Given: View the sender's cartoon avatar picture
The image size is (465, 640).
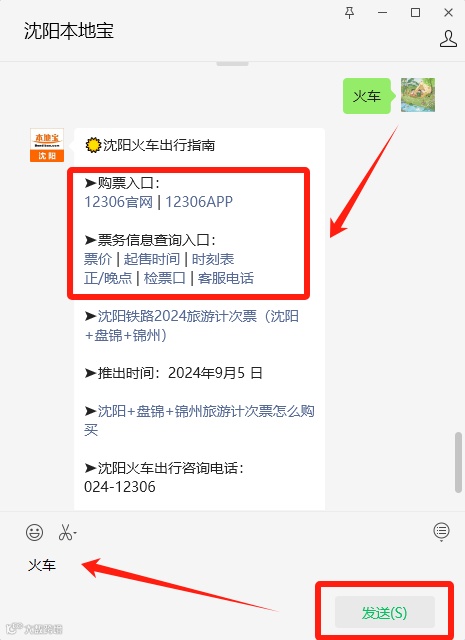Looking at the screenshot, I should [418, 95].
